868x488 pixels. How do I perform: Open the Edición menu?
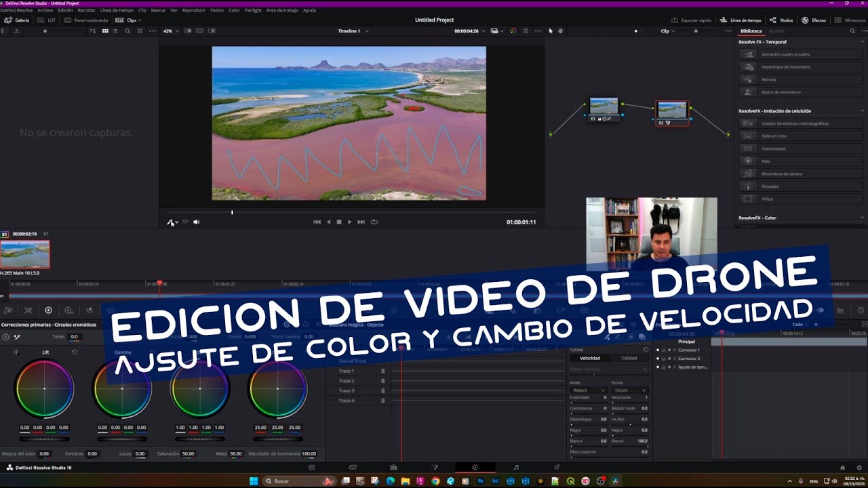(65, 11)
